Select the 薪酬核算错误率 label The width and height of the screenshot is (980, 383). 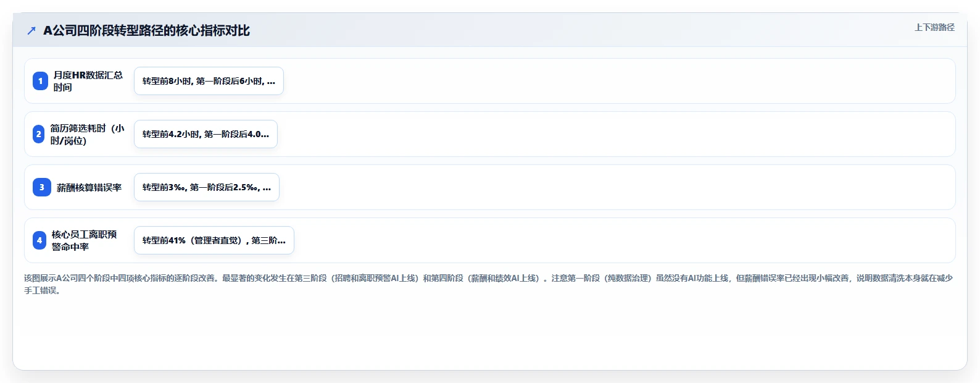tap(89, 187)
